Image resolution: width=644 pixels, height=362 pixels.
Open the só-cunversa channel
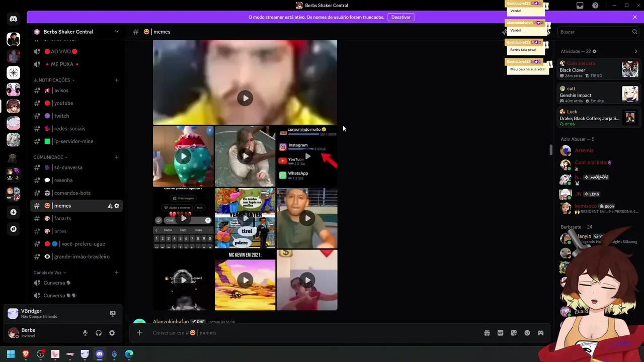point(77,167)
